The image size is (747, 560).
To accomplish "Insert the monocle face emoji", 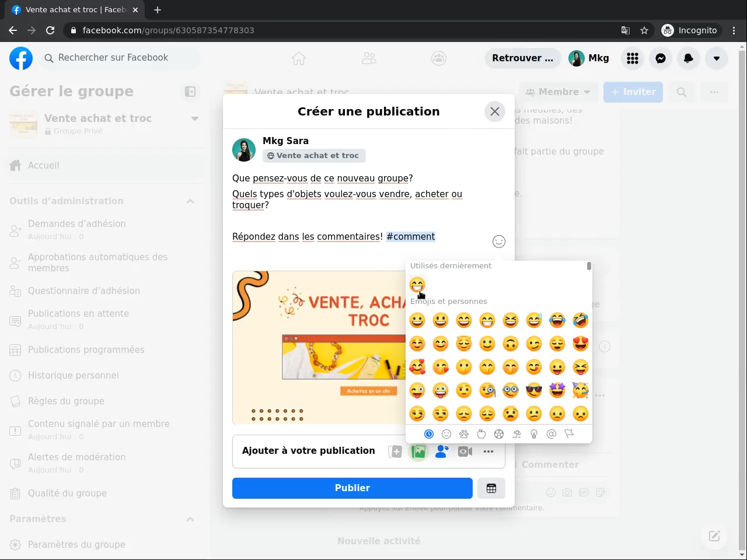I will coord(487,390).
